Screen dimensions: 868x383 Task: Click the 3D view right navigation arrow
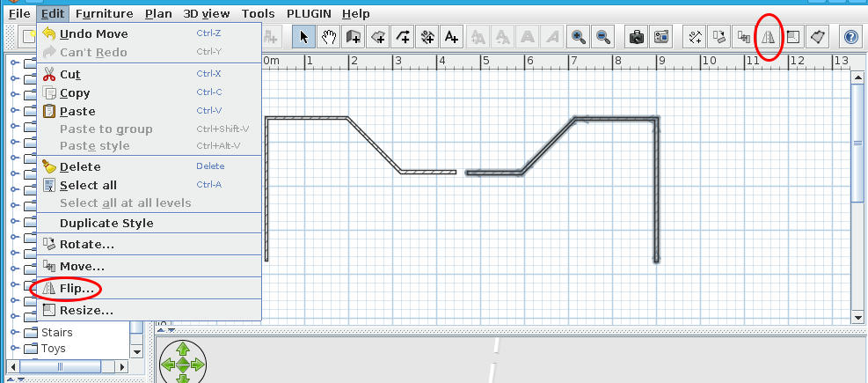(197, 365)
